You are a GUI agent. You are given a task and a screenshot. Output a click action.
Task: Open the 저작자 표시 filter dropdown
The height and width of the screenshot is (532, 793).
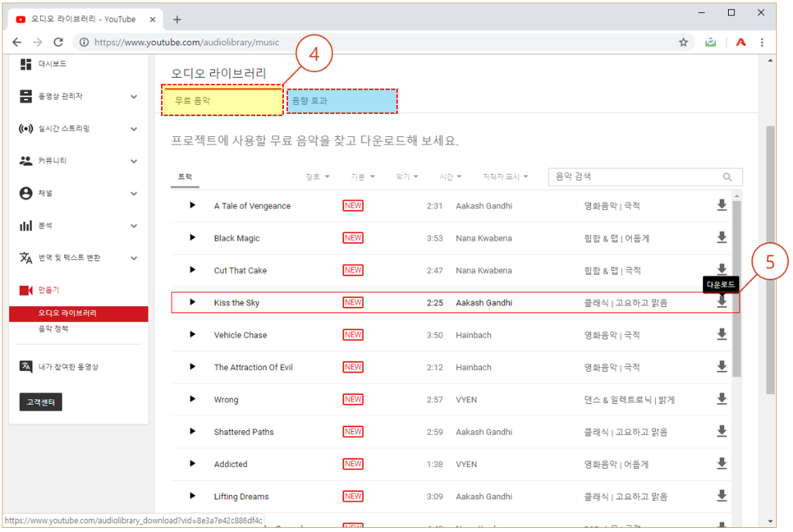pos(505,177)
